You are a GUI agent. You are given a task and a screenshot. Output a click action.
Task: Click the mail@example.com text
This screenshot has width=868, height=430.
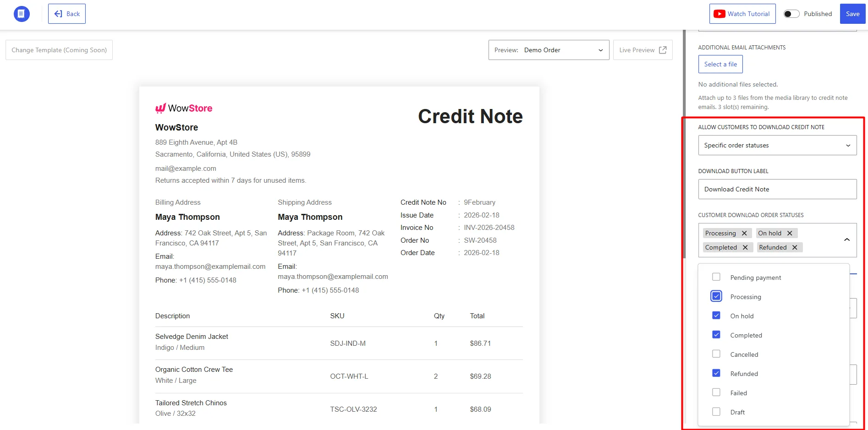point(186,169)
